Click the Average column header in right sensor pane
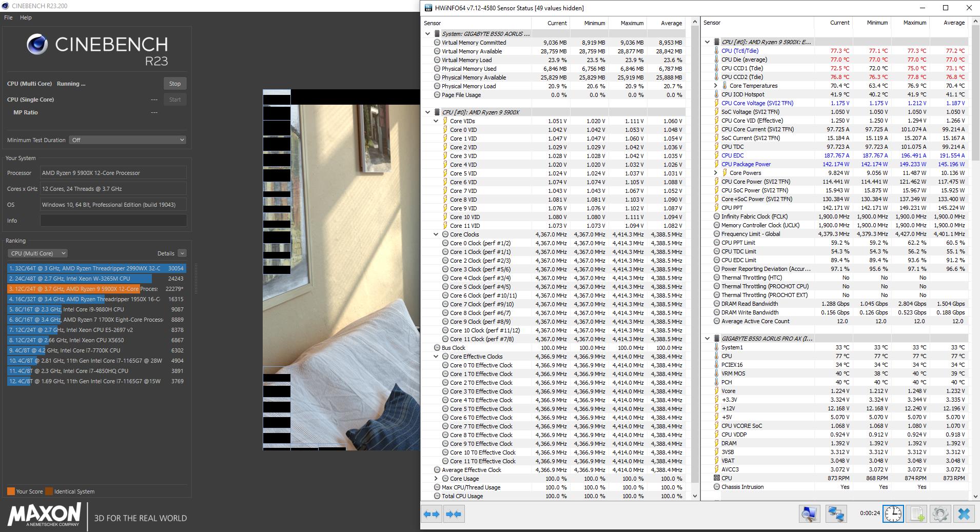980x532 pixels. [948, 23]
